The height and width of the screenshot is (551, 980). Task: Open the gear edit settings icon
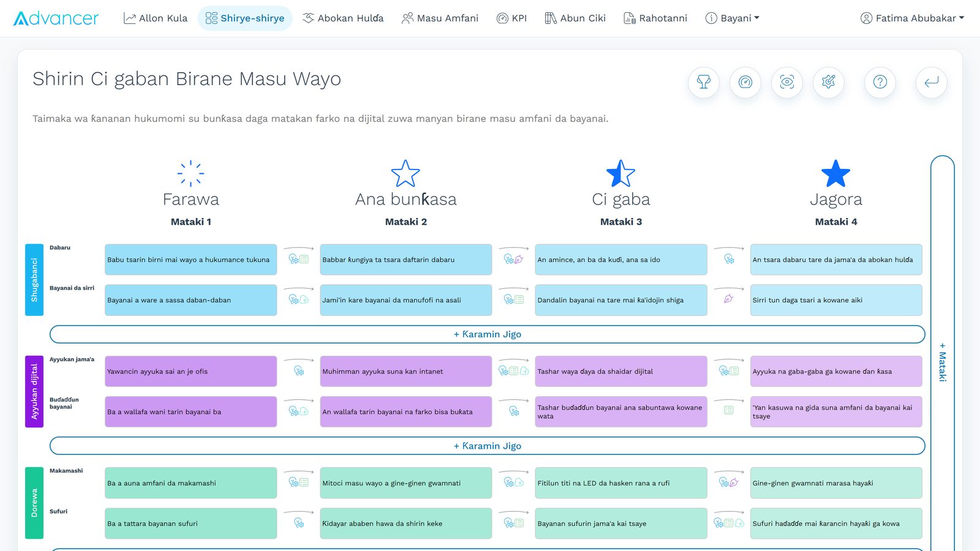pos(829,82)
